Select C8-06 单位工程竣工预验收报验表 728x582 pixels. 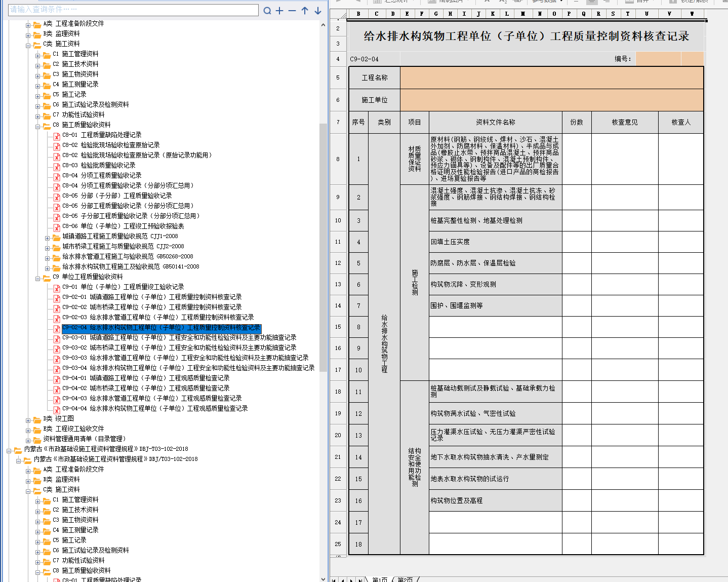pyautogui.click(x=123, y=226)
